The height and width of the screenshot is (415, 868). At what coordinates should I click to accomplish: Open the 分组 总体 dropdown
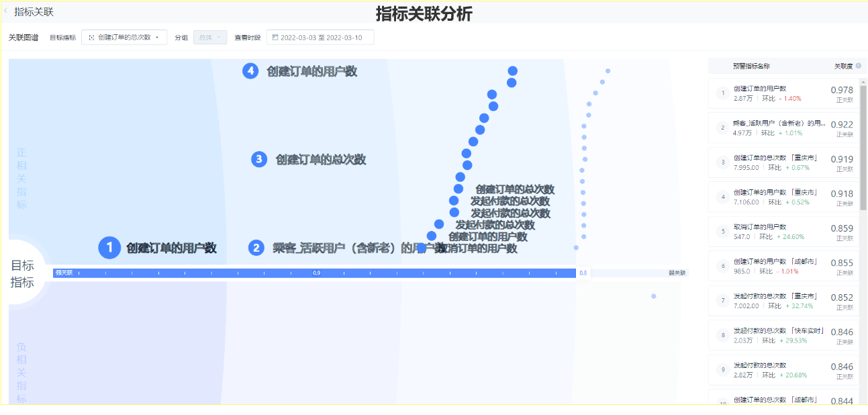[209, 38]
